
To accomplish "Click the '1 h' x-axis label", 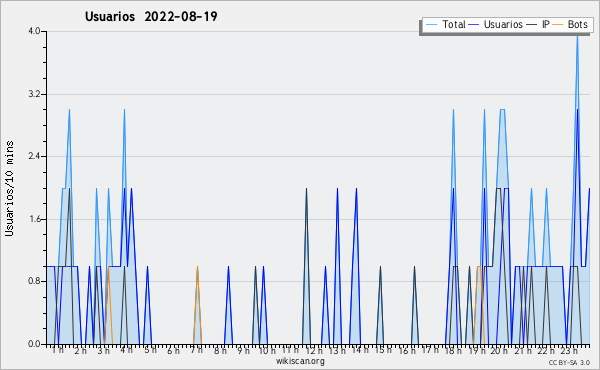I will coord(58,350).
